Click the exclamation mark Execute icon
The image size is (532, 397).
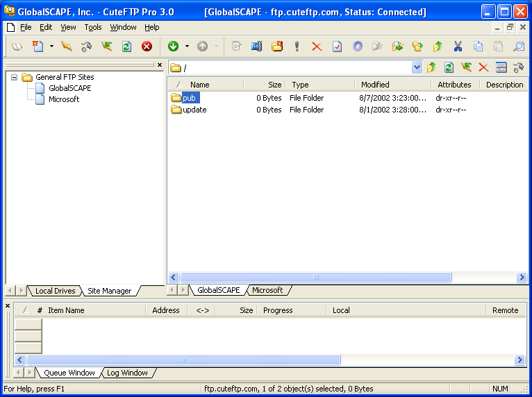[297, 46]
